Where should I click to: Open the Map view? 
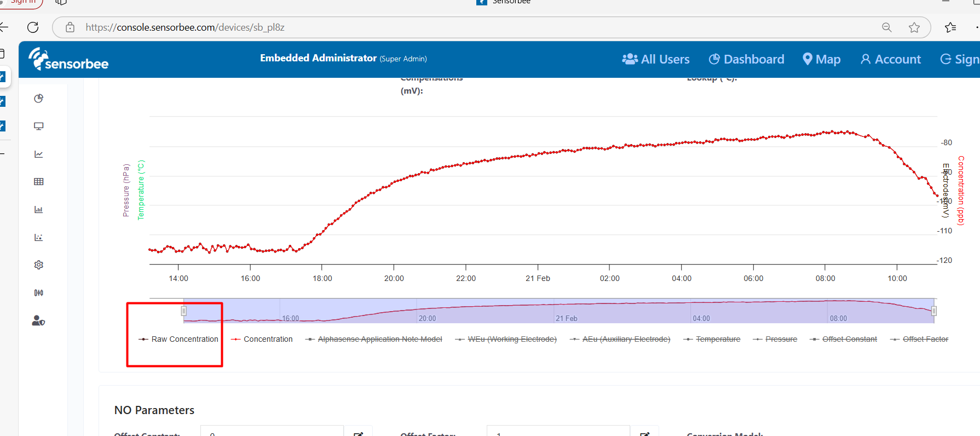point(821,59)
